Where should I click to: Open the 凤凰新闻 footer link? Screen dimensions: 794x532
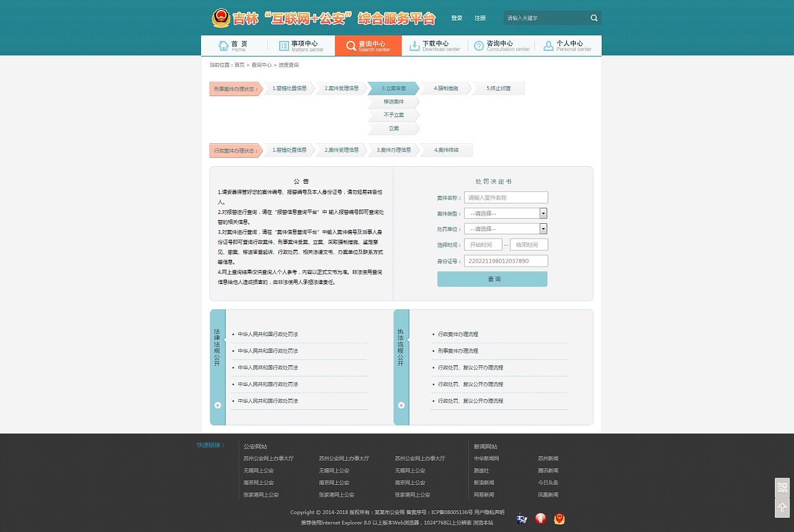(548, 495)
